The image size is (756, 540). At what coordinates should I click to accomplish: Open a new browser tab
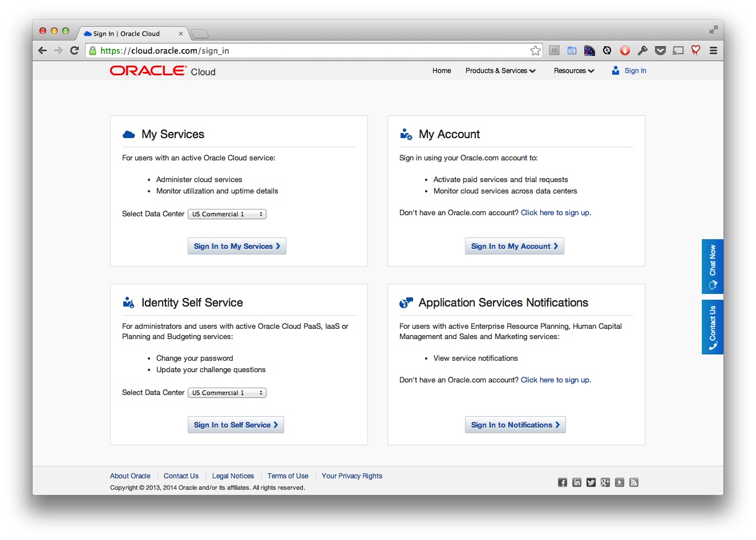199,34
